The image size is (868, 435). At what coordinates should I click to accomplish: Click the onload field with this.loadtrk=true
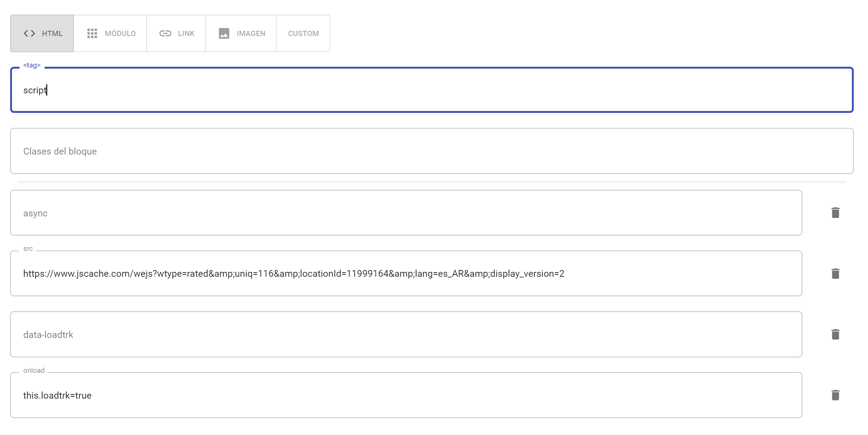pyautogui.click(x=406, y=395)
